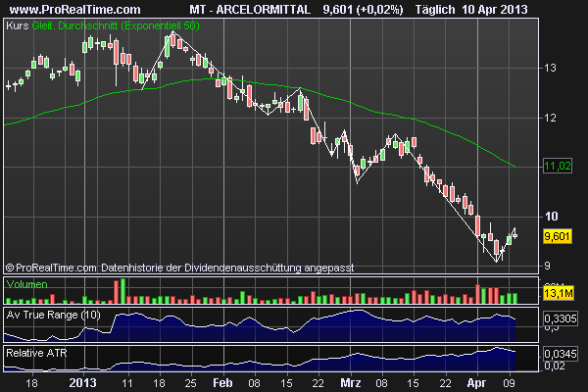The image size is (588, 392).
Task: Click the 12 price axis label
Action: click(x=550, y=118)
